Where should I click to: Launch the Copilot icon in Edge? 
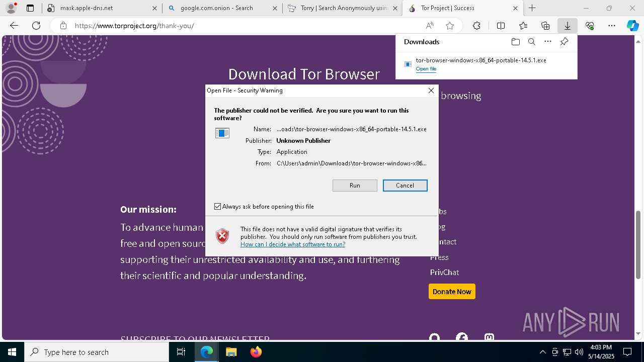tap(632, 26)
